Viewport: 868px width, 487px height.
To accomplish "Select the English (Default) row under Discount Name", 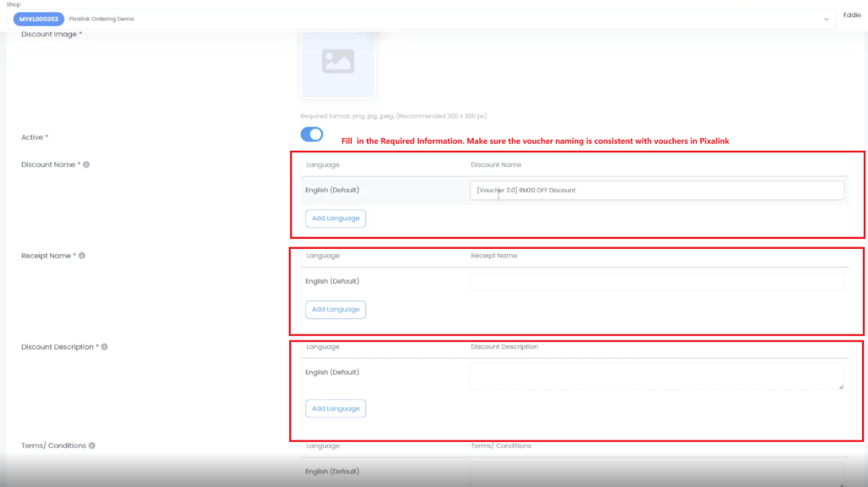I will tap(332, 191).
